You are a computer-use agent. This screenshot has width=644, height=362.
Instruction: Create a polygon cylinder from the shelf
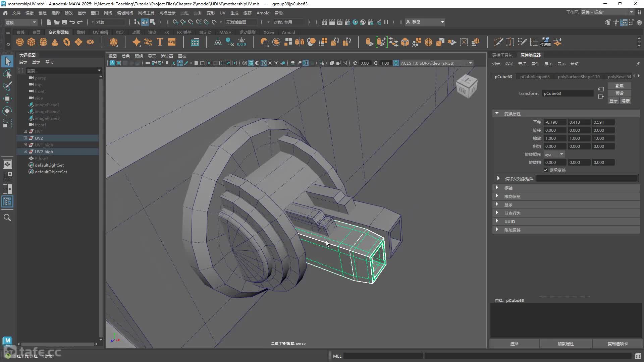[43, 42]
